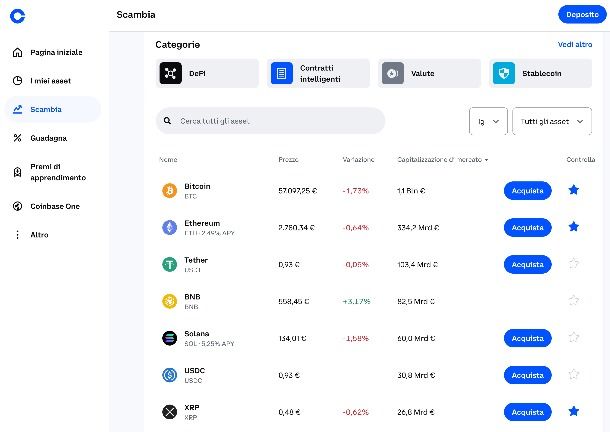Go to I miei asset in sidebar
The image size is (610, 432).
[53, 81]
